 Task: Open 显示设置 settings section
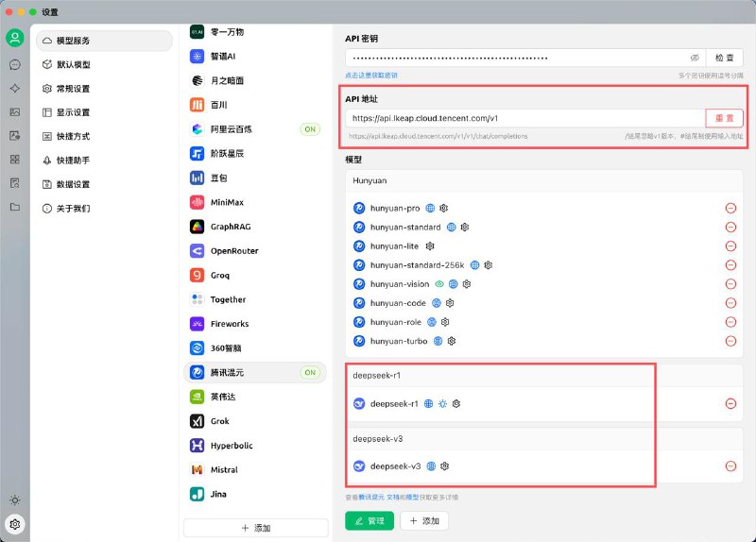coord(104,112)
